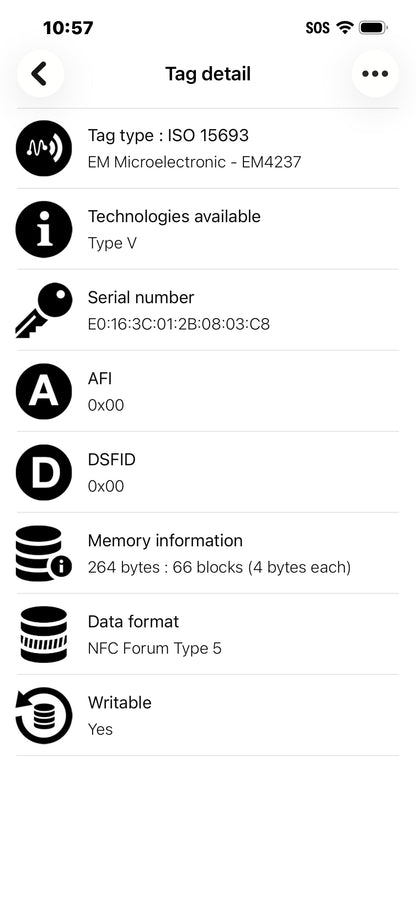Select the serial number E0:16:3C:01:2B:08:03:C8 text
This screenshot has height=900, width=416.
tap(179, 324)
